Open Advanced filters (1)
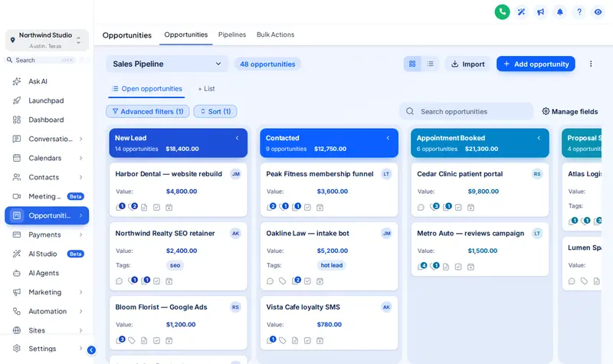This screenshot has height=364, width=613. pos(148,111)
